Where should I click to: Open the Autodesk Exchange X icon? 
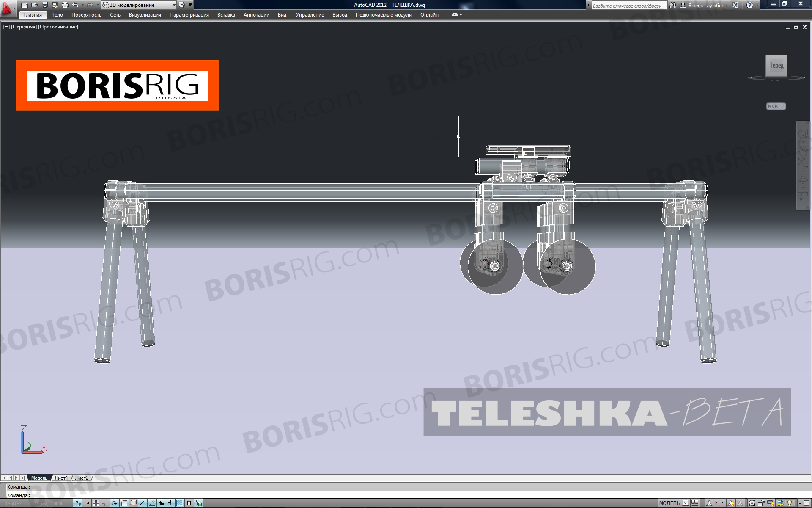click(735, 5)
